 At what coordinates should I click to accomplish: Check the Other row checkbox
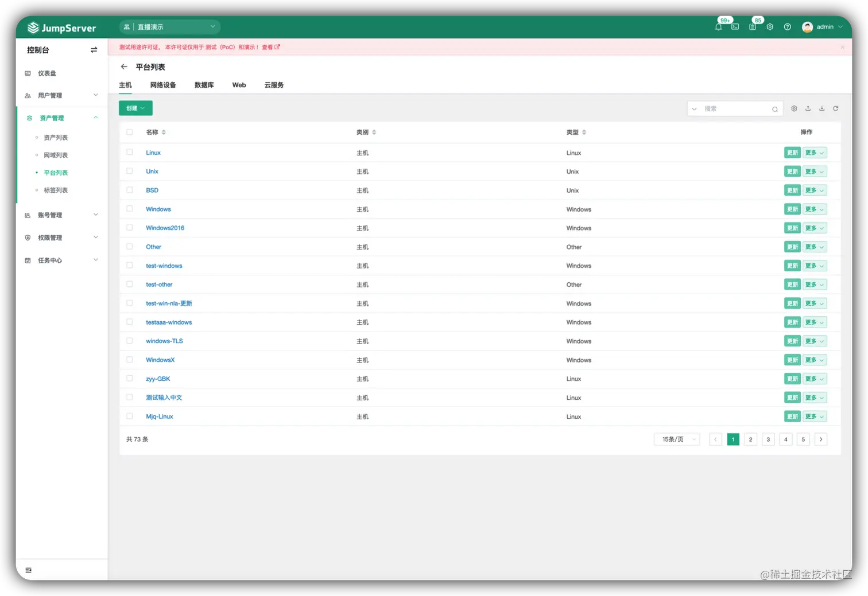(x=130, y=247)
